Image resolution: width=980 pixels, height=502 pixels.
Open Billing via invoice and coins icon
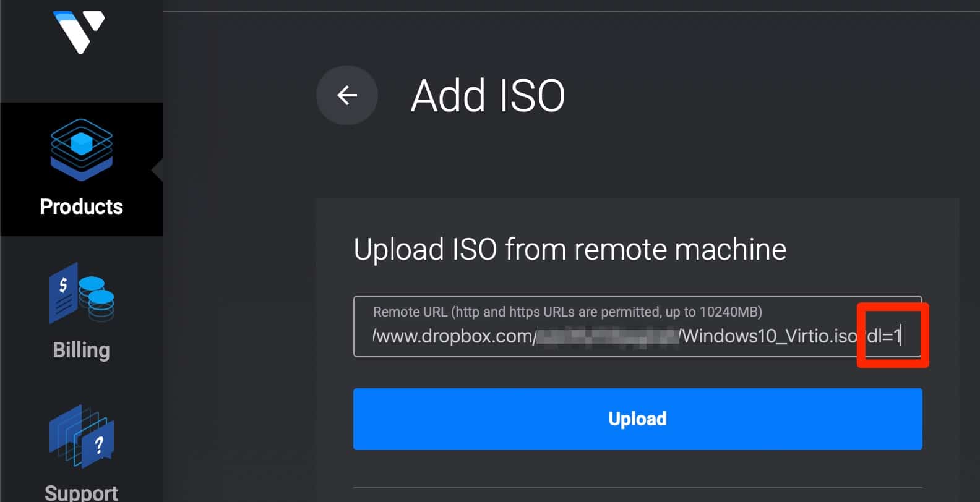[x=81, y=293]
